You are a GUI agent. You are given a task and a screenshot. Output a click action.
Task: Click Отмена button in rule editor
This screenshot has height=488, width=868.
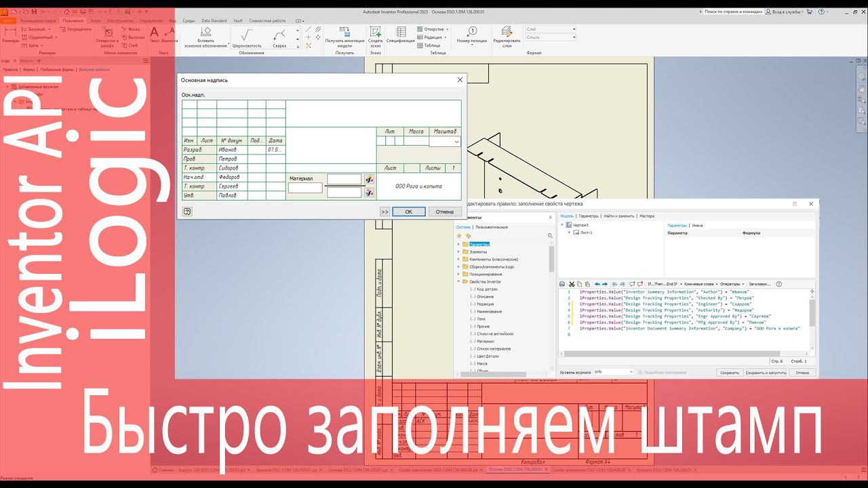[x=802, y=373]
